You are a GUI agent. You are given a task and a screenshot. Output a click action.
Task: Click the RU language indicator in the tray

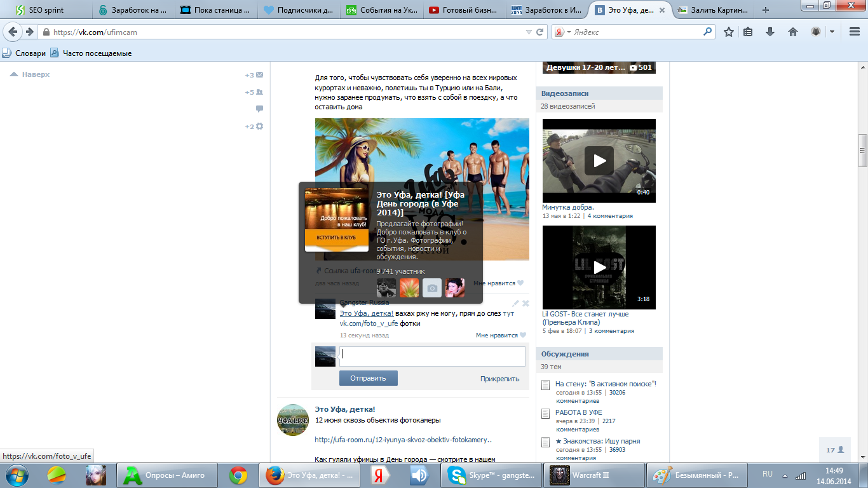[x=768, y=474]
